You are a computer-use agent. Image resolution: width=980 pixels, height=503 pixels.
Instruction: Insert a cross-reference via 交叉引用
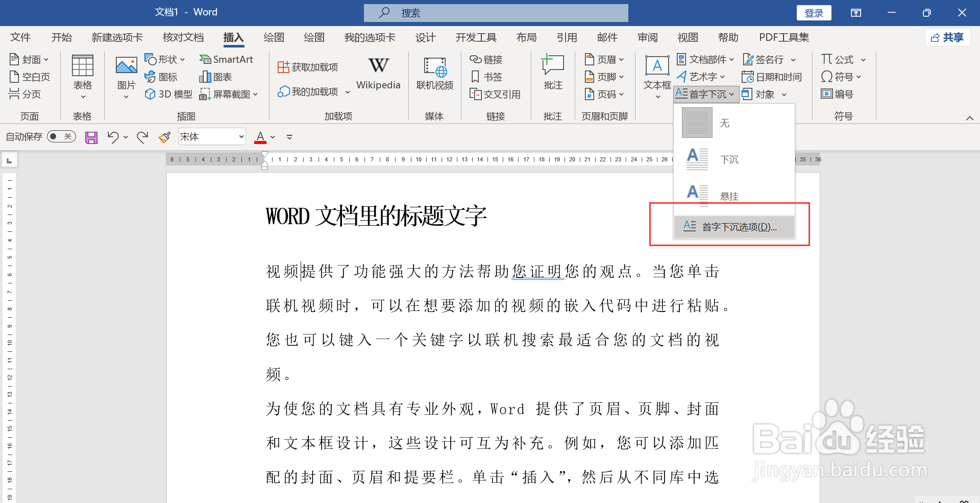coord(495,94)
